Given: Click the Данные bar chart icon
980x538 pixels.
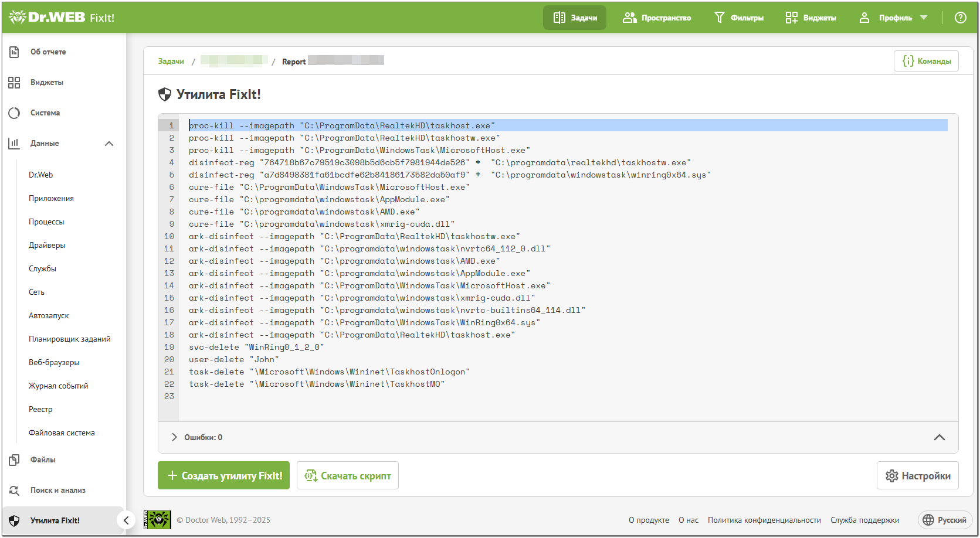Looking at the screenshot, I should click(x=14, y=144).
